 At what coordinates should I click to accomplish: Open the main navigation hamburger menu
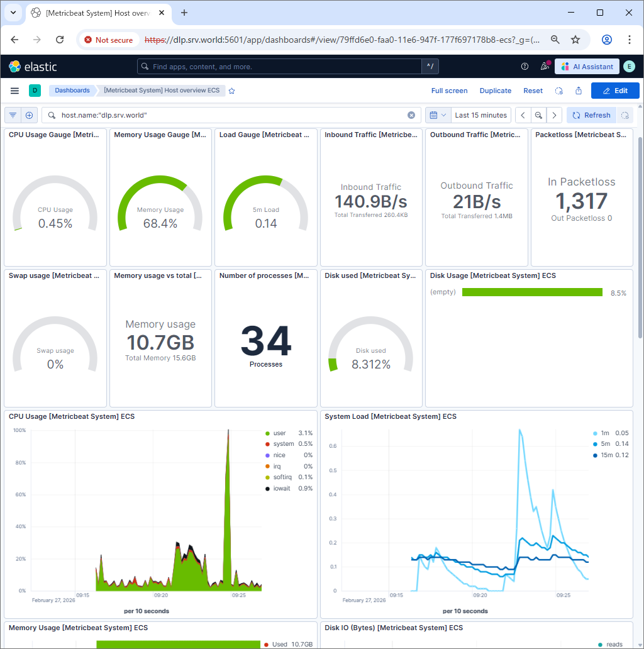pos(14,91)
